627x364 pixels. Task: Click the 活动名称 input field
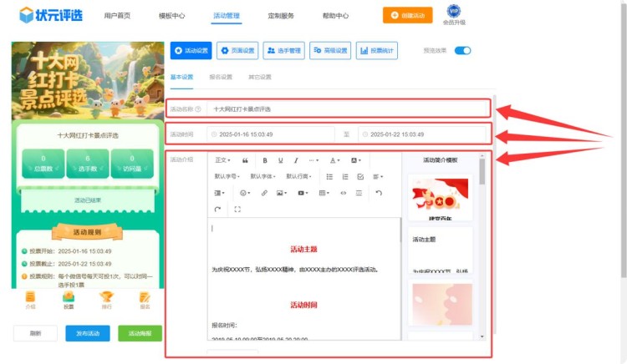(x=347, y=109)
